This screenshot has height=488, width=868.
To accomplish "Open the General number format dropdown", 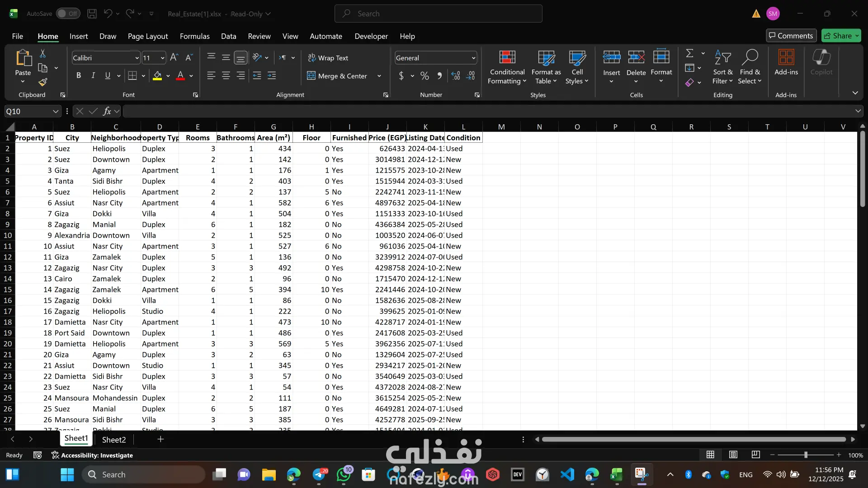I will click(473, 58).
